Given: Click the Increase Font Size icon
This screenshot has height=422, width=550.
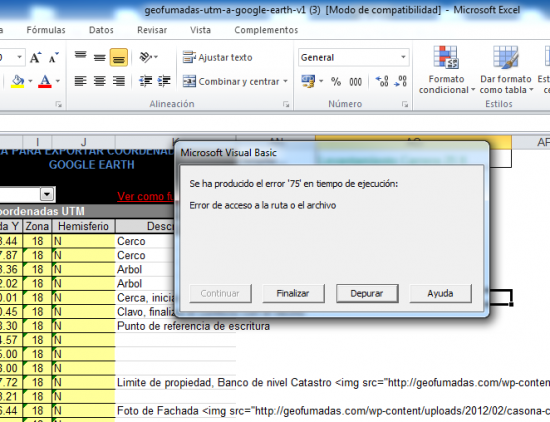Looking at the screenshot, I should pos(35,57).
